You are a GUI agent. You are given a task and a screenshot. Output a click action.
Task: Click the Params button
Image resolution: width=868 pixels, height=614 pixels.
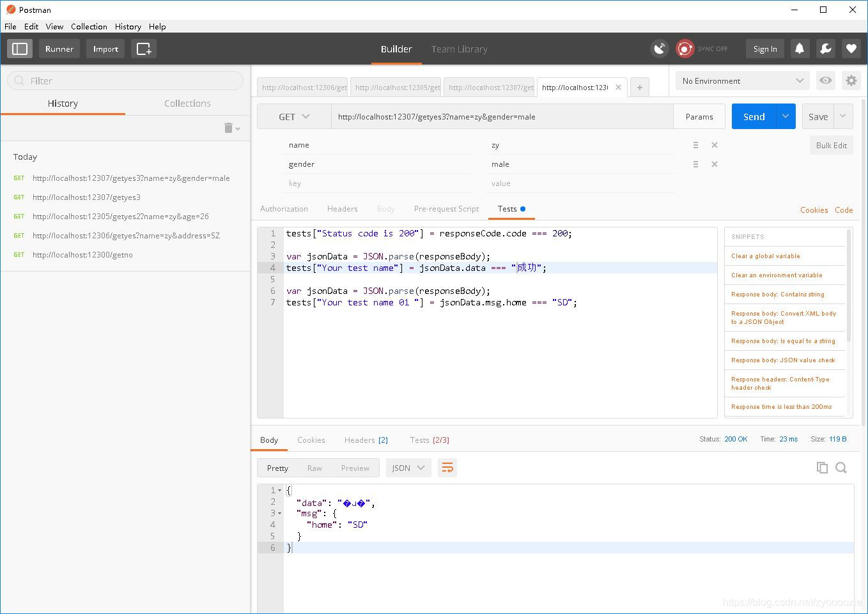699,116
